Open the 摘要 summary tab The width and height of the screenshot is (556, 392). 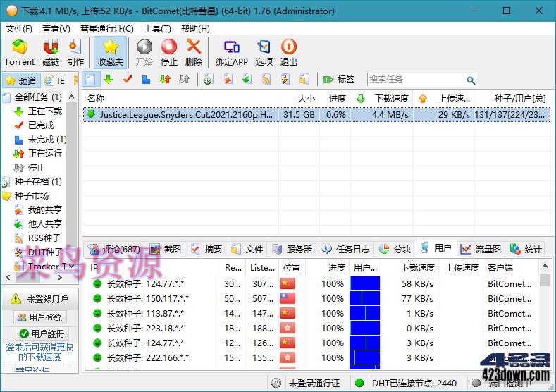206,250
